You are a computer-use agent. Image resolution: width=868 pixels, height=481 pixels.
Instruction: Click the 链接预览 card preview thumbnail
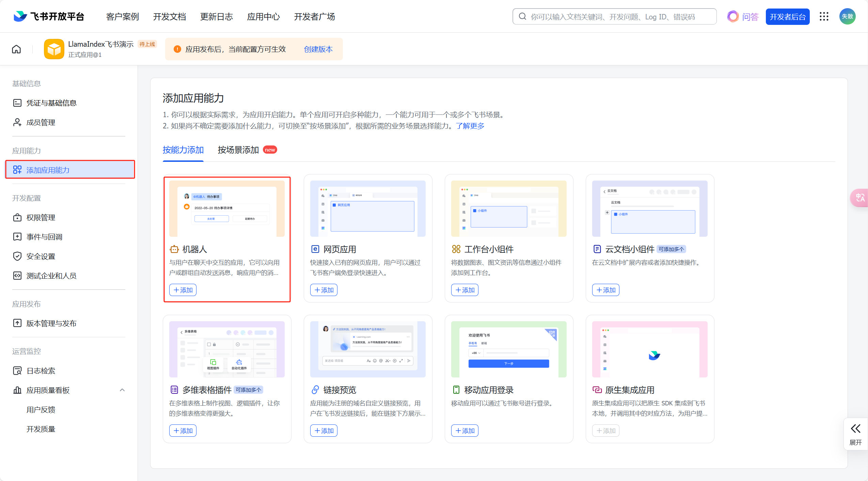pos(368,349)
